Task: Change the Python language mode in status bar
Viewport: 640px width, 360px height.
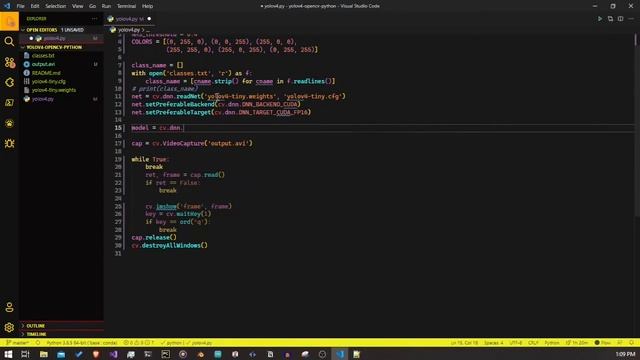Action: click(x=552, y=343)
